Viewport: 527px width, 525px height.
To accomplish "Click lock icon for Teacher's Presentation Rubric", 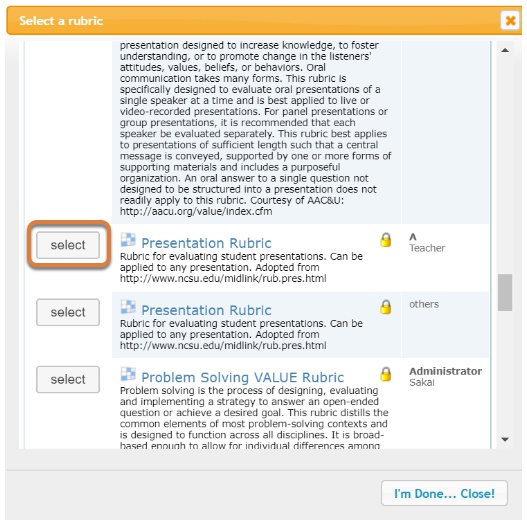I will (386, 240).
